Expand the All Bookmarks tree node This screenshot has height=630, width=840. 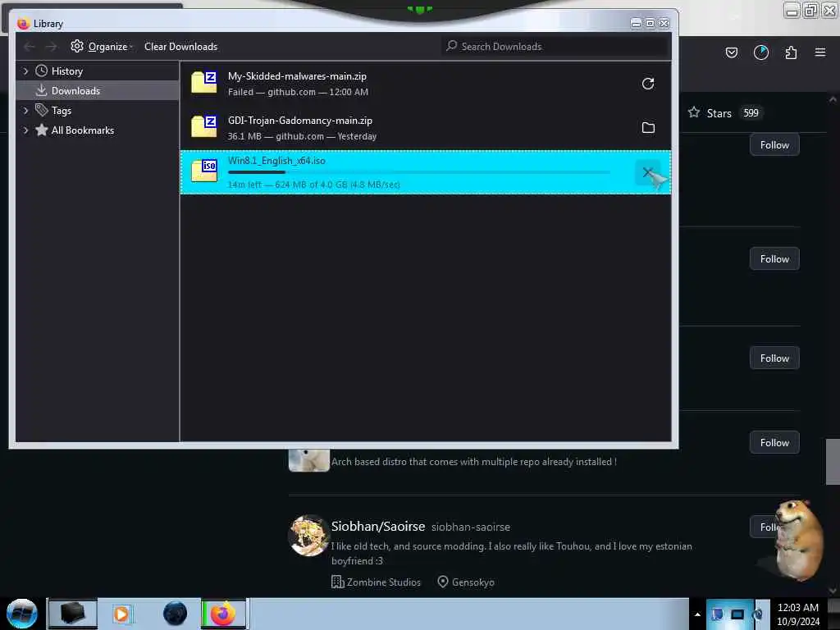point(25,130)
